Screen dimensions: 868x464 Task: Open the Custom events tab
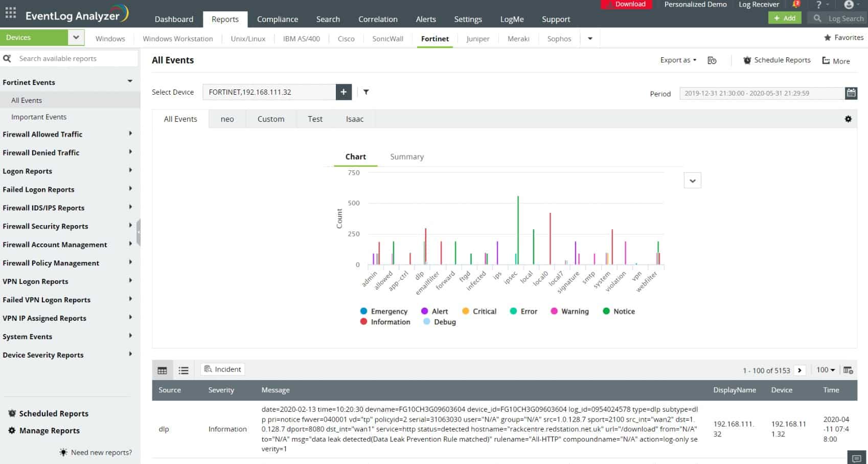271,119
